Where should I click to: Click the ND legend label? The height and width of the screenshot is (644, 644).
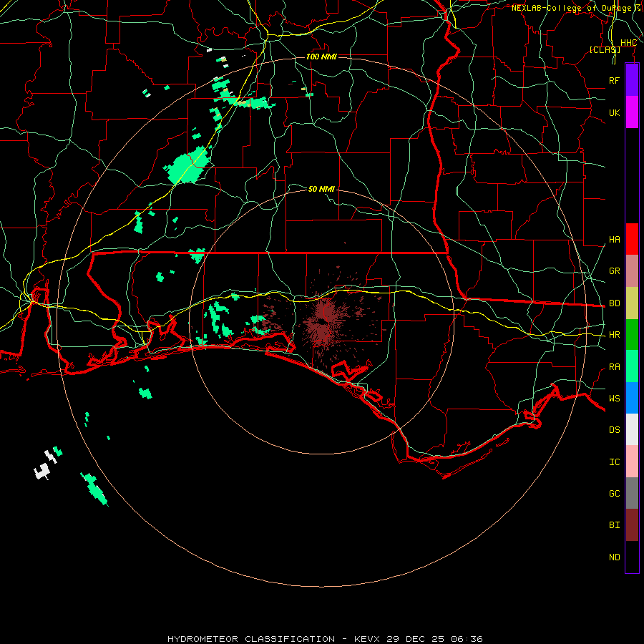click(614, 557)
